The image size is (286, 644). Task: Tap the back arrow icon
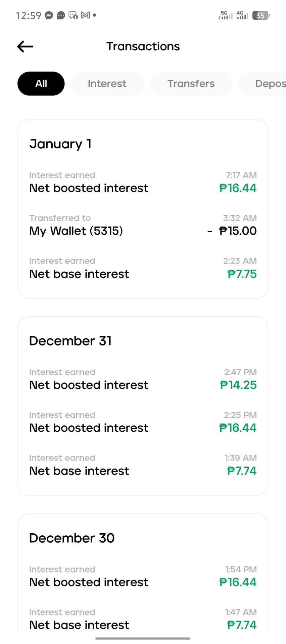(25, 46)
